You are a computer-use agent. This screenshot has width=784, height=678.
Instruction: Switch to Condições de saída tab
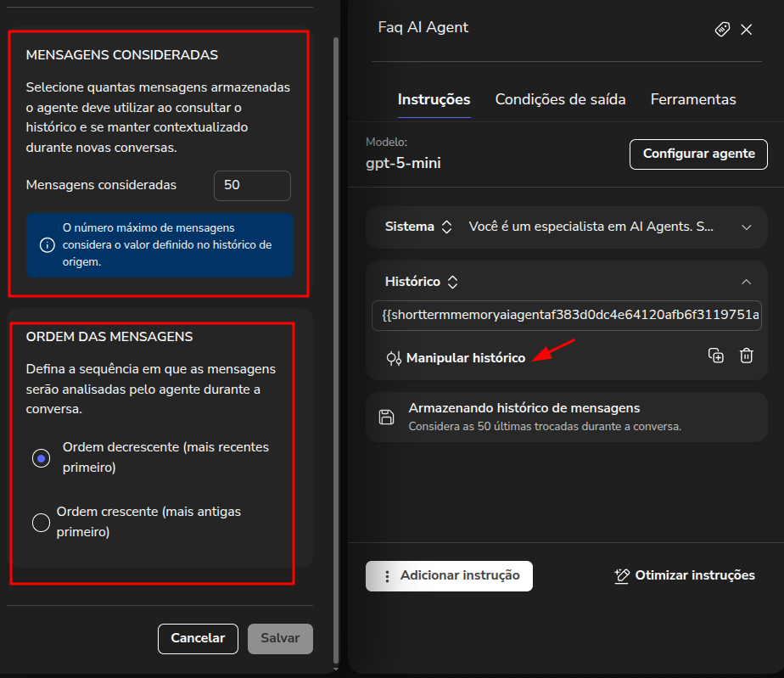pyautogui.click(x=560, y=99)
